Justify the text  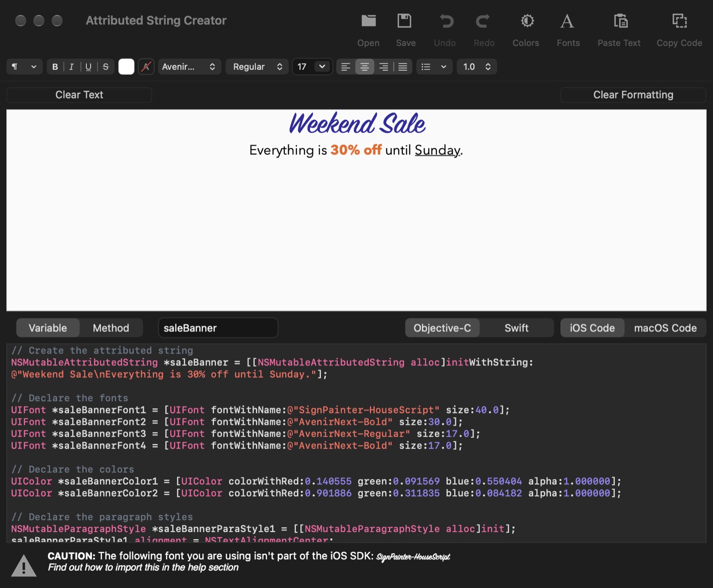(402, 67)
